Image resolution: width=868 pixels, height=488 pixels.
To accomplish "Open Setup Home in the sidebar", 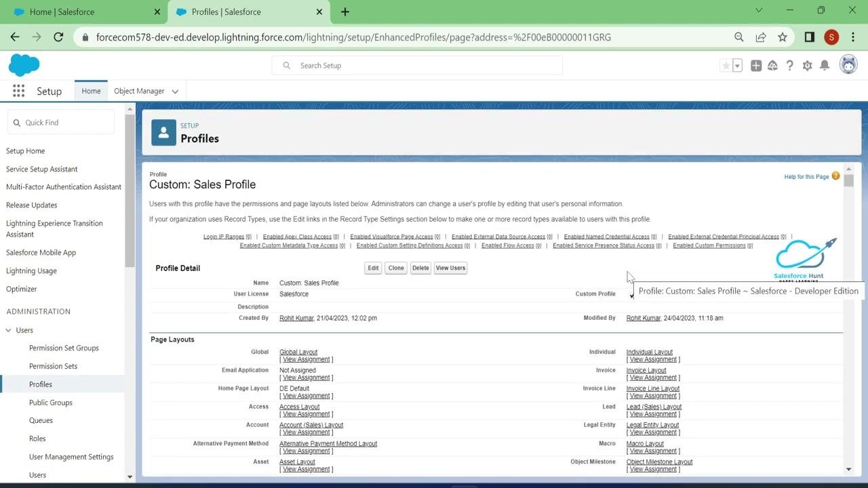I will (x=26, y=151).
